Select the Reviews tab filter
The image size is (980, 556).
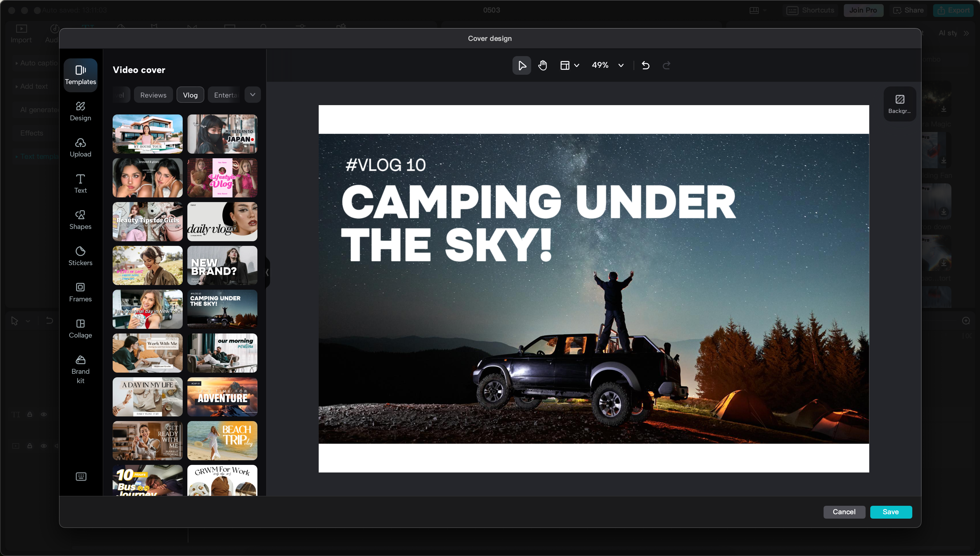click(x=153, y=95)
